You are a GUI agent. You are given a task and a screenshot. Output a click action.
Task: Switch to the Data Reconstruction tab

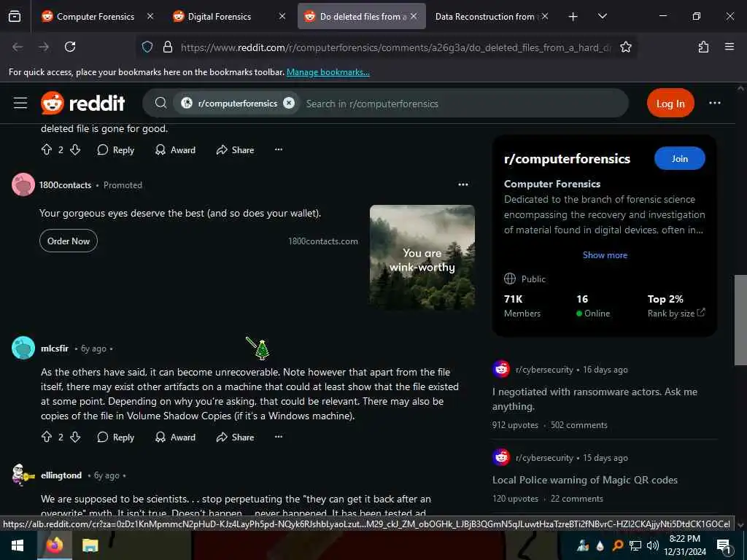pyautogui.click(x=485, y=16)
